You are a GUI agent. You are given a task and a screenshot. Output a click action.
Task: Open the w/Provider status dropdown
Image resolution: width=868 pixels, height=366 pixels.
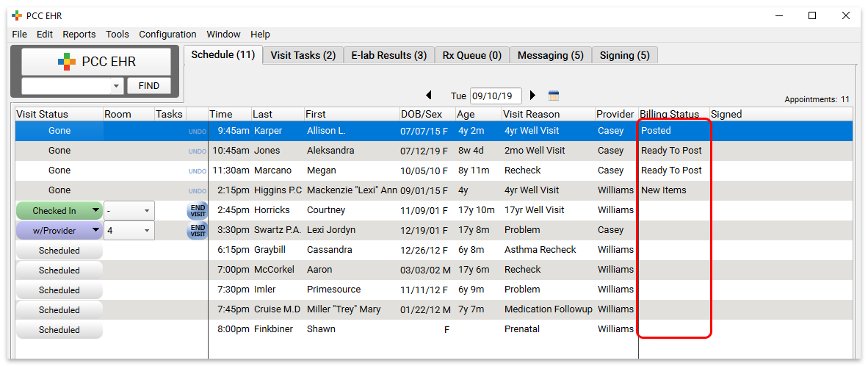[x=95, y=230]
